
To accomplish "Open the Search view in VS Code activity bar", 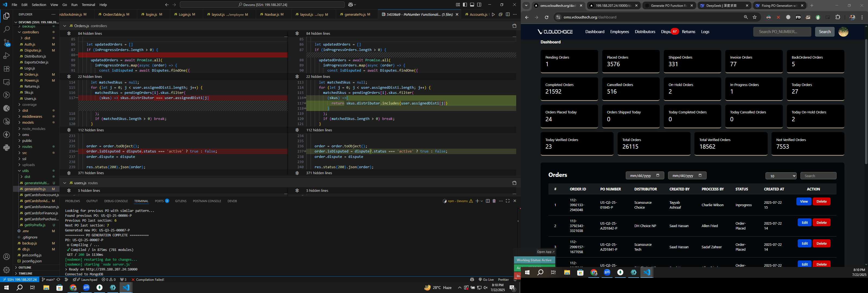I will click(x=7, y=29).
